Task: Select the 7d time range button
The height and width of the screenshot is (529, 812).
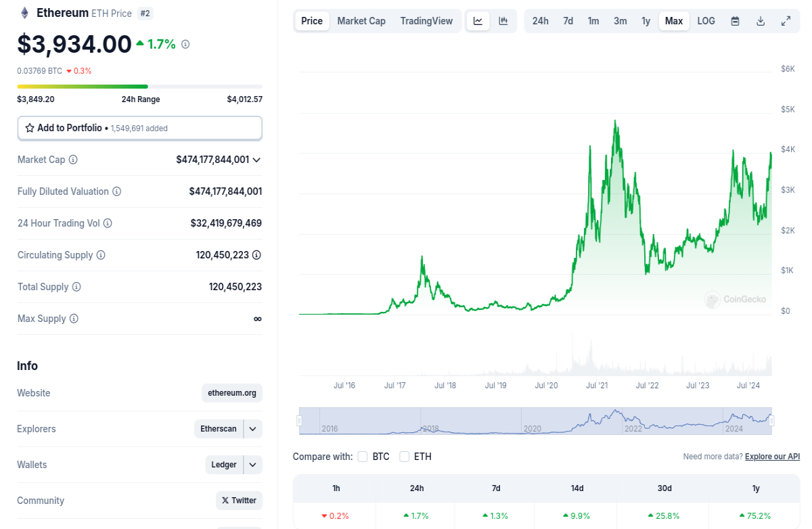Action: pos(568,21)
